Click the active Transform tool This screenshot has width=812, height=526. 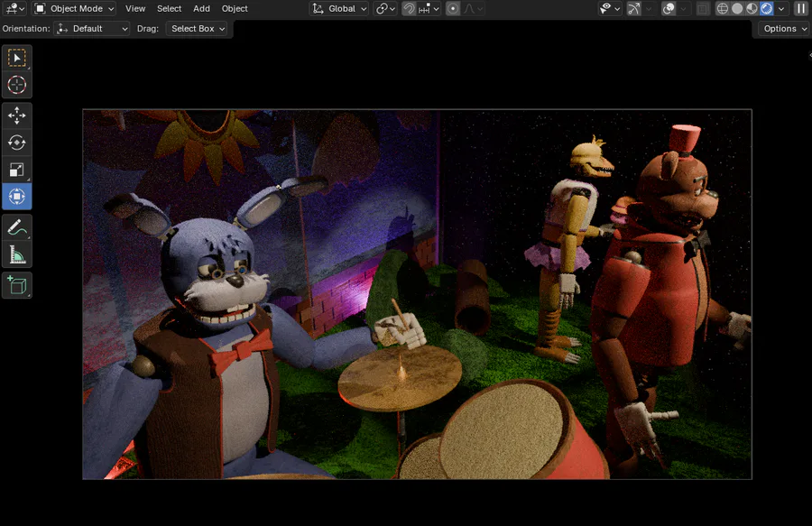16,197
